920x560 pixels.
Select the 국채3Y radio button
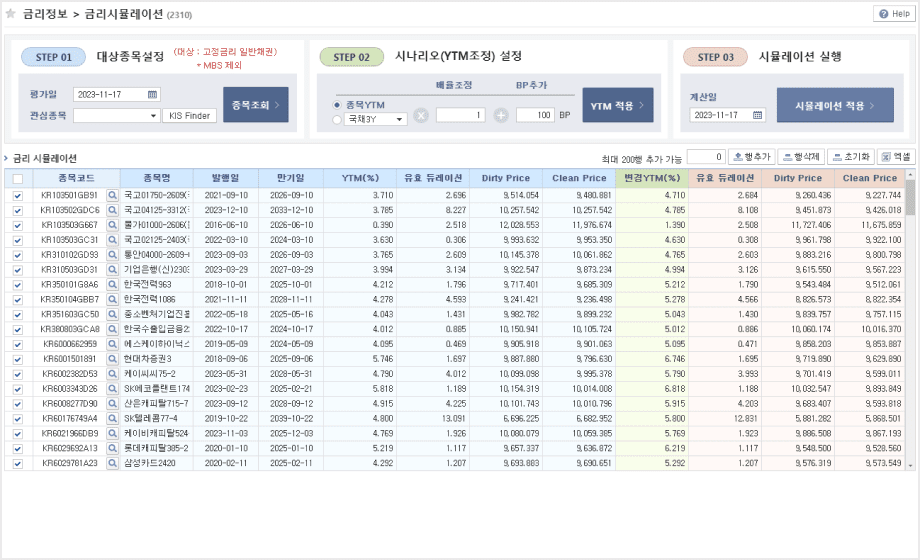coord(337,119)
